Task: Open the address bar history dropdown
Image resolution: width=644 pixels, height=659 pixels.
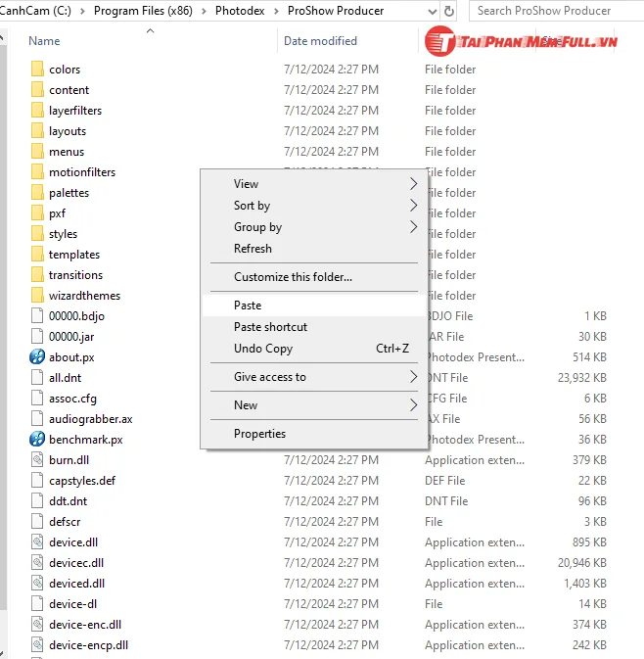Action: tap(433, 12)
